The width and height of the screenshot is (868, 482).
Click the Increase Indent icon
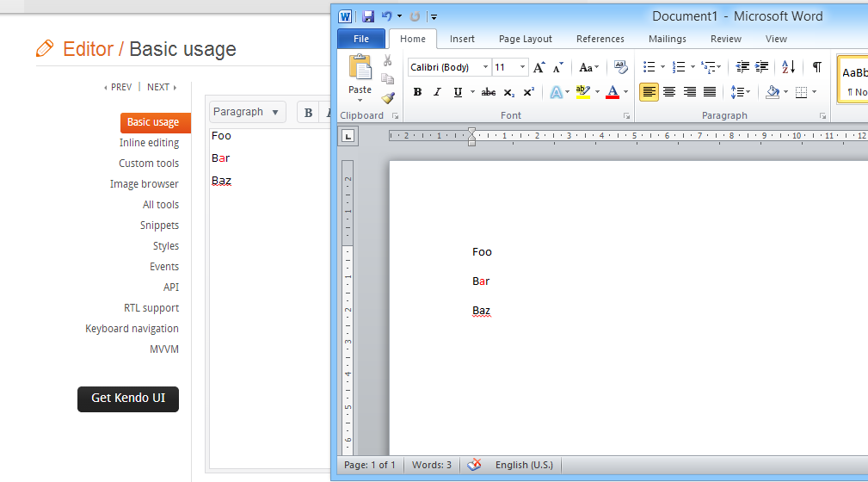tap(761, 67)
